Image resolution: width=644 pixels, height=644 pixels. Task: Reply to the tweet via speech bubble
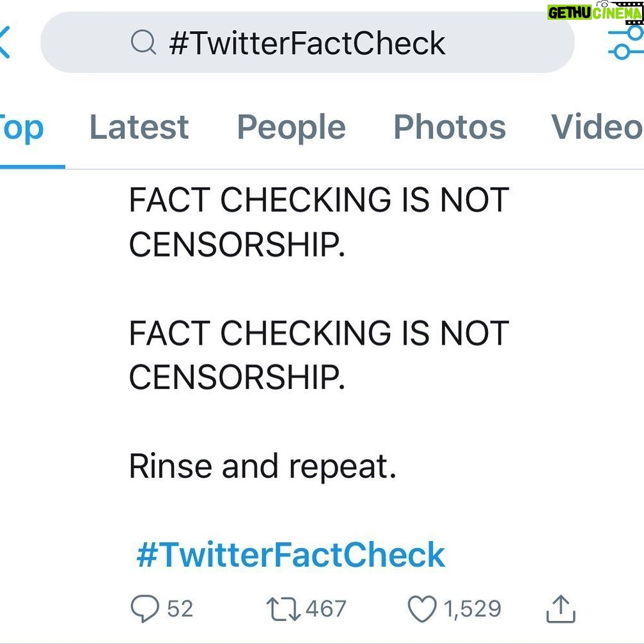tap(145, 608)
